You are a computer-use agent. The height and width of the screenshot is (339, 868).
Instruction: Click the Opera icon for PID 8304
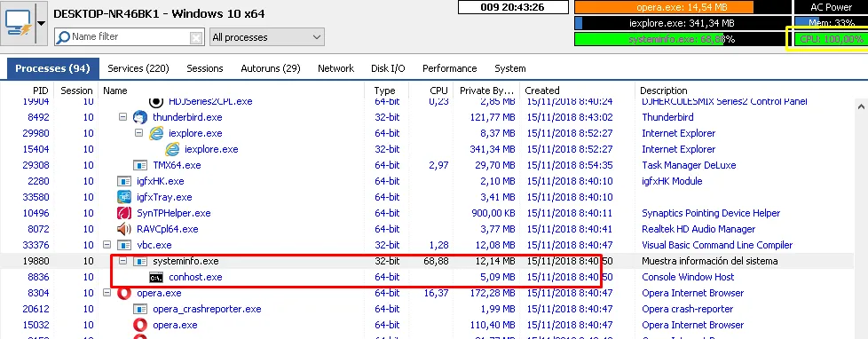[124, 293]
